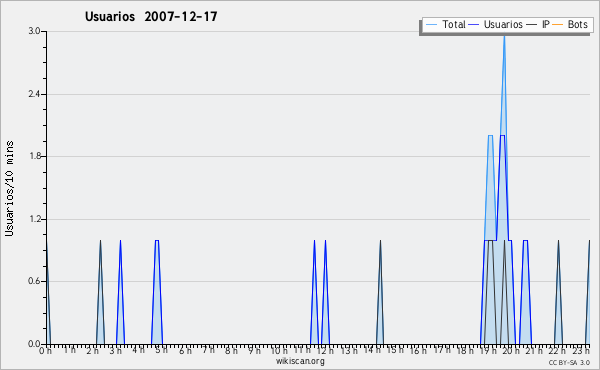600x370 pixels.
Task: Click the '8 h' x-axis label
Action: [x=231, y=350]
